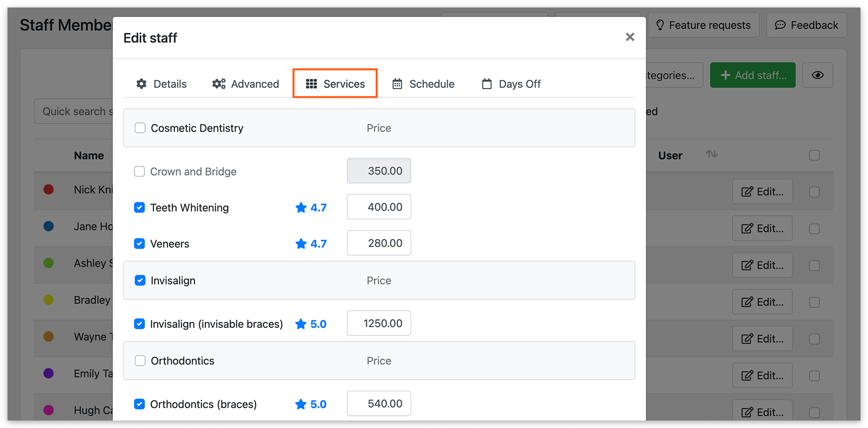This screenshot has height=428, width=868.
Task: Click the orange color dot for Wayne
Action: 49,337
